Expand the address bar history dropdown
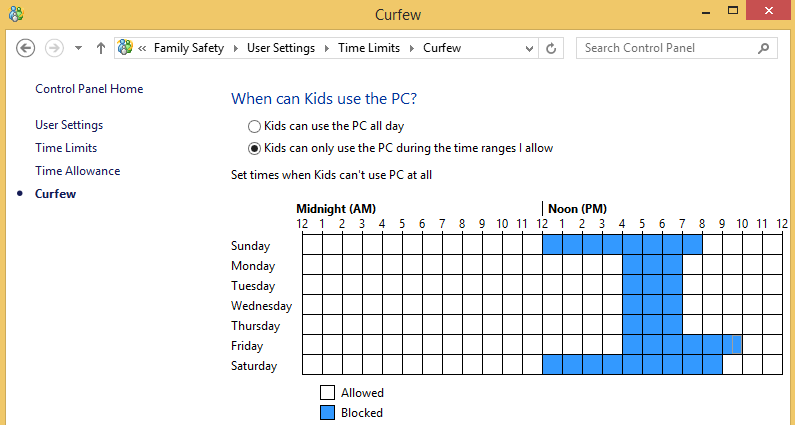Image resolution: width=795 pixels, height=425 pixels. (x=529, y=49)
